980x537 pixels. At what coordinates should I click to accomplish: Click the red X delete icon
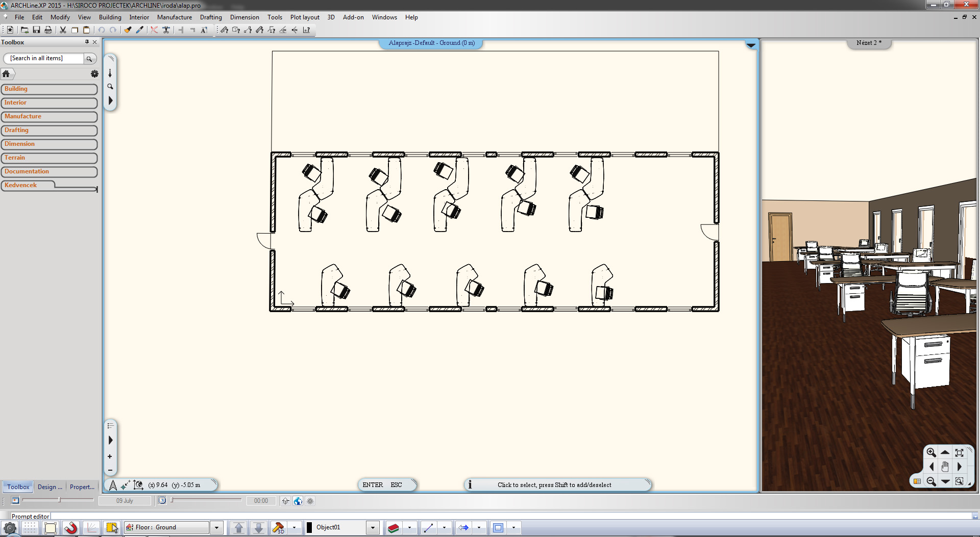click(154, 30)
